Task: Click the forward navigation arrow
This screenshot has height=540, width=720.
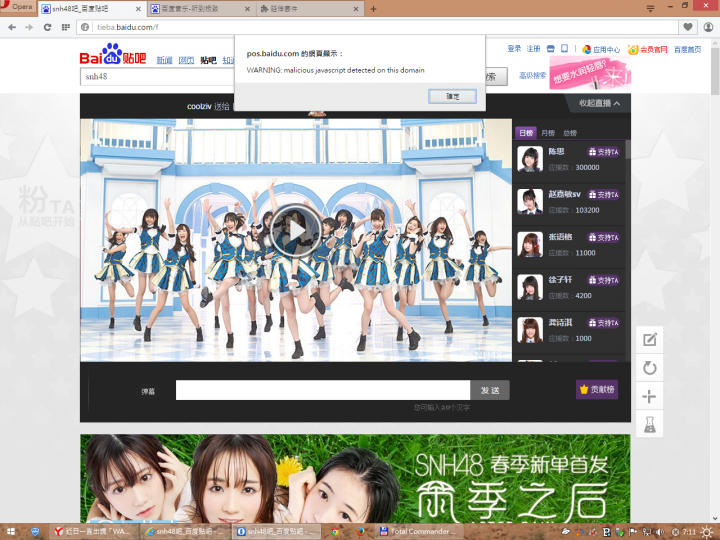Action: (x=29, y=27)
